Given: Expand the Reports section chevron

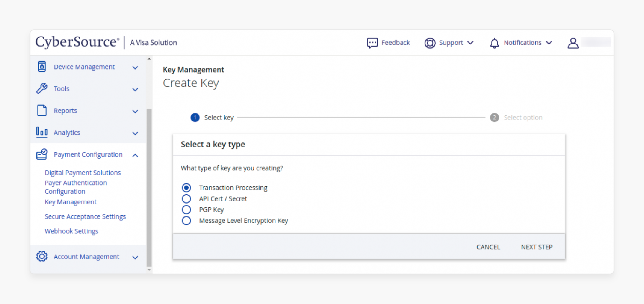Looking at the screenshot, I should click(x=135, y=111).
